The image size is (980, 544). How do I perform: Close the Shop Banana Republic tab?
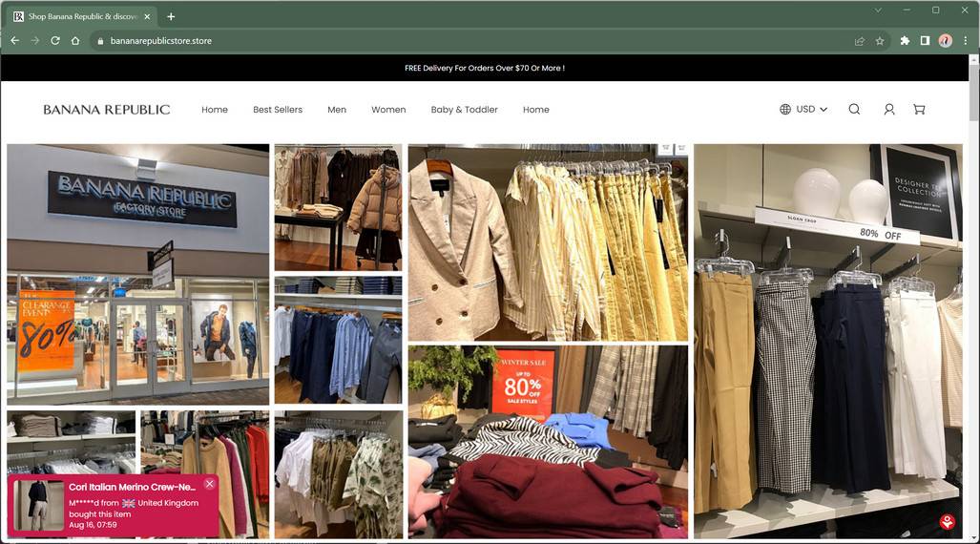(147, 17)
